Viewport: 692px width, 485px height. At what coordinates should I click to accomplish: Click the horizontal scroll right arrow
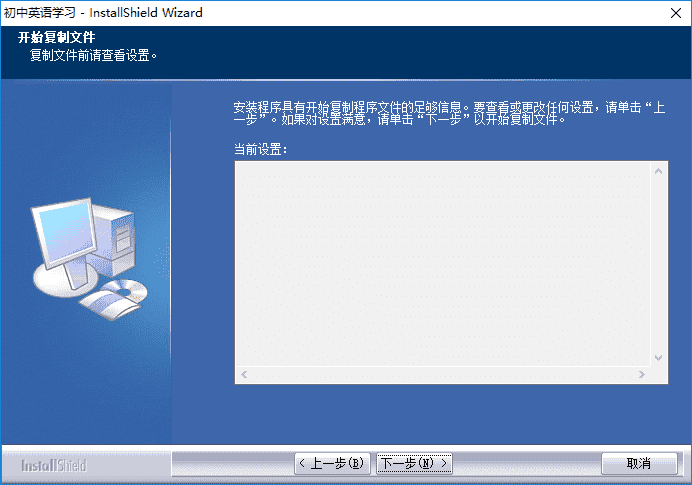[x=642, y=374]
